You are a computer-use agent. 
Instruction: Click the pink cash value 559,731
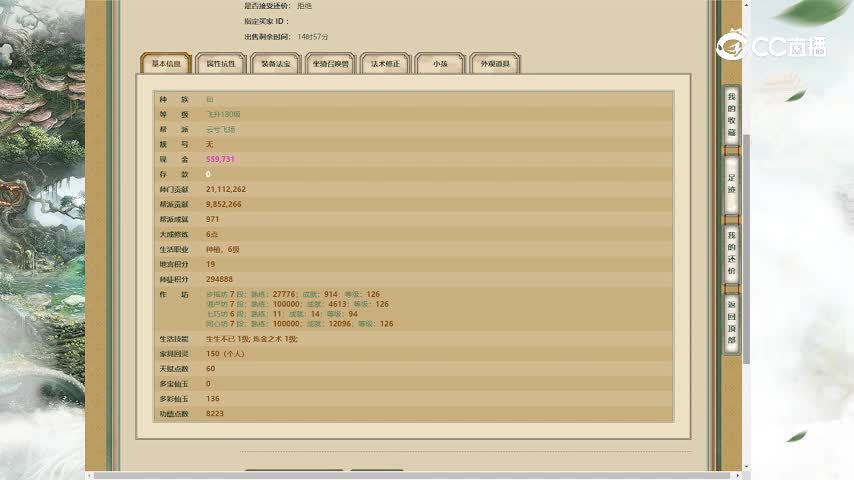tap(220, 159)
